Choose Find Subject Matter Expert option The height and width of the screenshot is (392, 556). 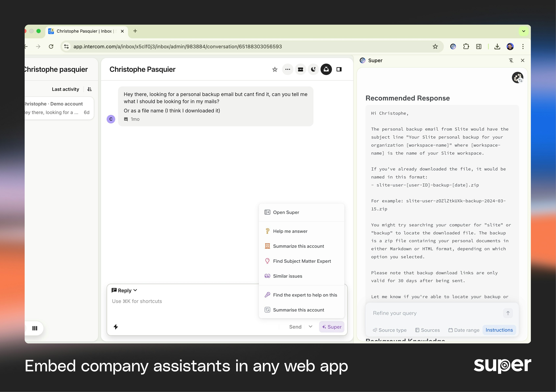(x=302, y=261)
